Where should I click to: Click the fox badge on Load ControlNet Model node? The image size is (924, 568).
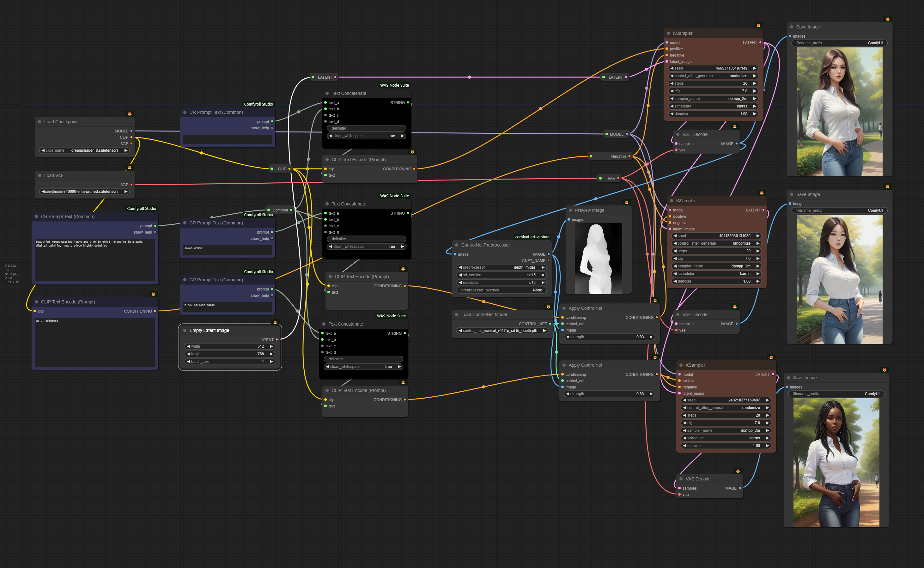tap(548, 307)
